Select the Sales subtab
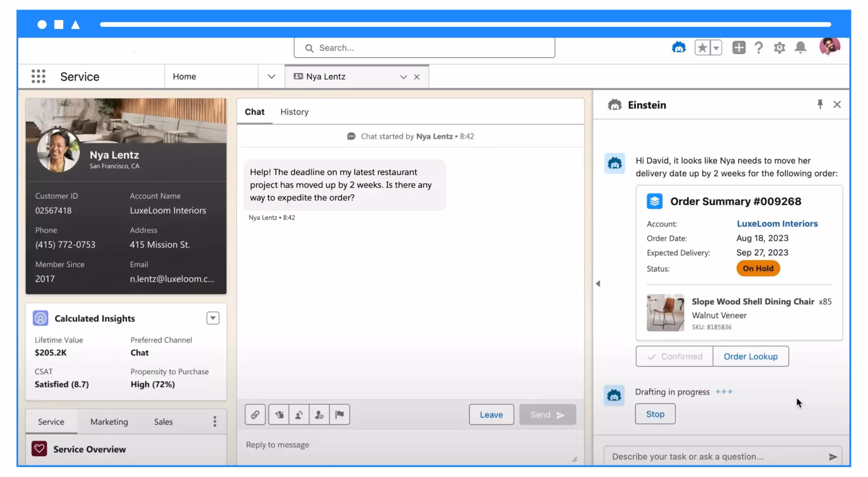Image resolution: width=868 pixels, height=477 pixels. coord(163,422)
